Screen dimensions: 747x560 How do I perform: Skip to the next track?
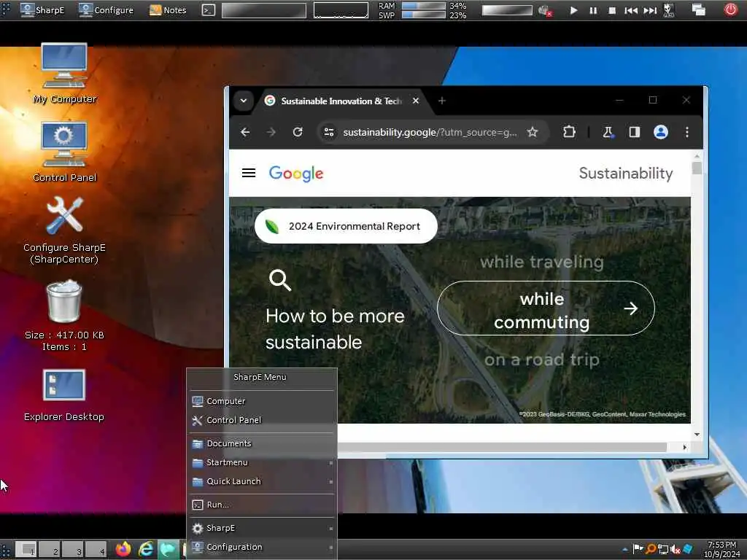click(x=650, y=10)
